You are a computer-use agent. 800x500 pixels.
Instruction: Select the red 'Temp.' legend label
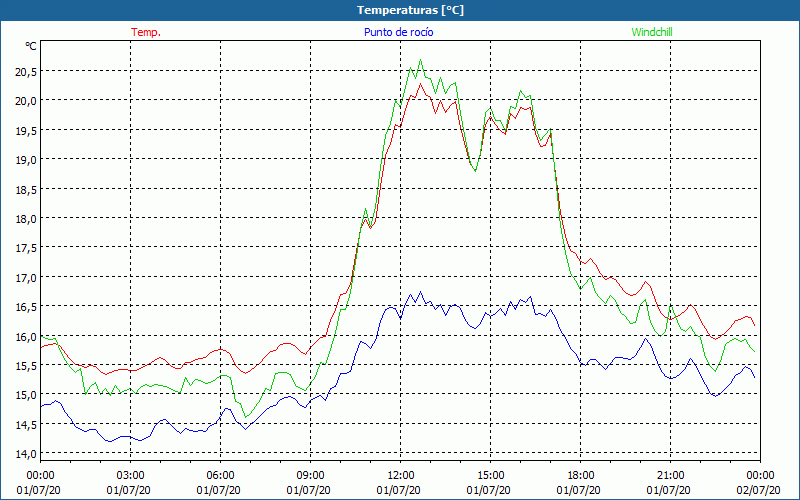(x=146, y=32)
